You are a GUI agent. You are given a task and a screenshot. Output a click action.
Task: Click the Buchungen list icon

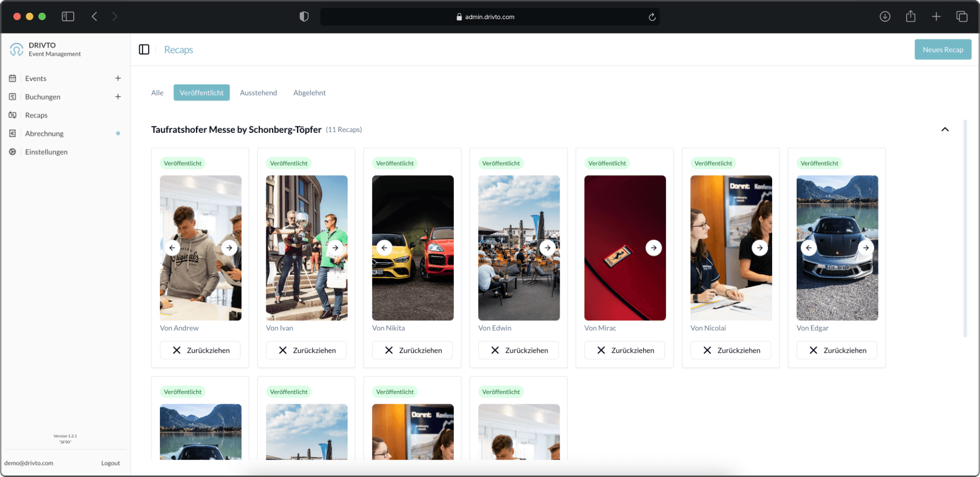tap(13, 97)
